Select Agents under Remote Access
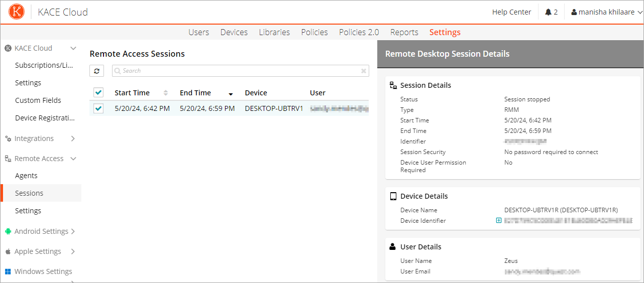The height and width of the screenshot is (283, 644). [26, 176]
